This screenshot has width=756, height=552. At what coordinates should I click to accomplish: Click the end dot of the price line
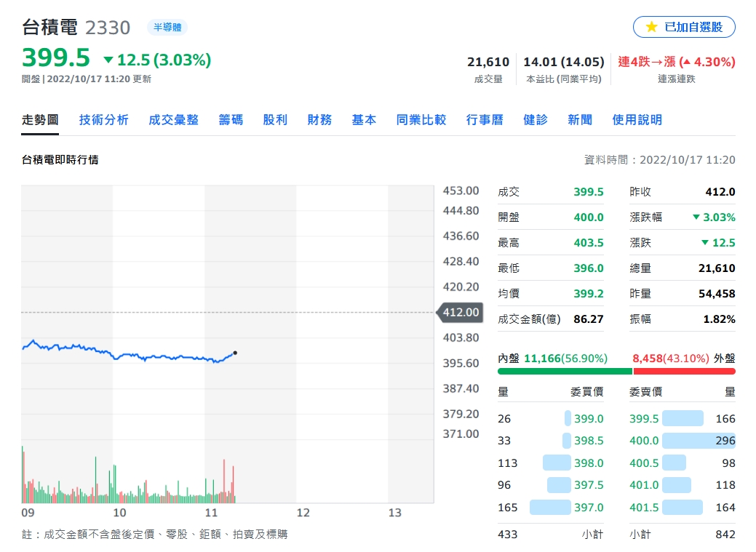pos(235,353)
